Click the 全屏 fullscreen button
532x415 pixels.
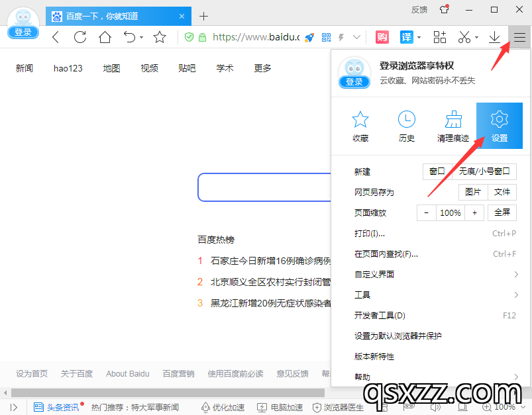click(502, 212)
